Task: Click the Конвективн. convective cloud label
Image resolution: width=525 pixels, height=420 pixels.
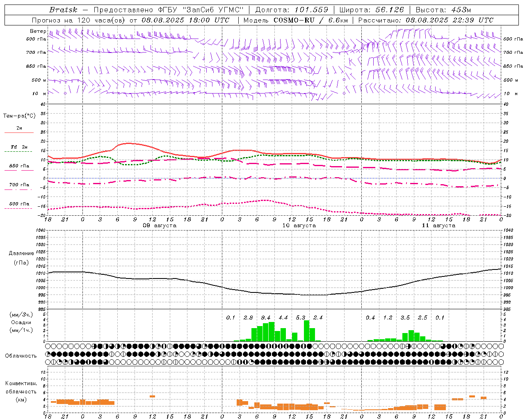Action: tap(21, 383)
